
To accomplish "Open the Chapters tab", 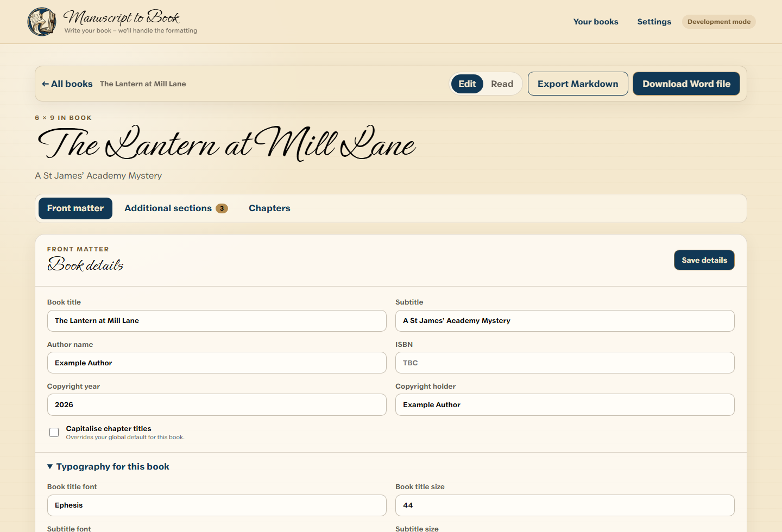I will [269, 208].
